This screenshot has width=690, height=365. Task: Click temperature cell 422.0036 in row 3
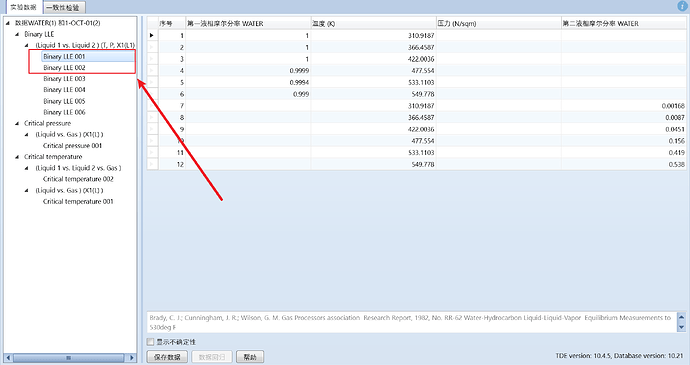373,59
